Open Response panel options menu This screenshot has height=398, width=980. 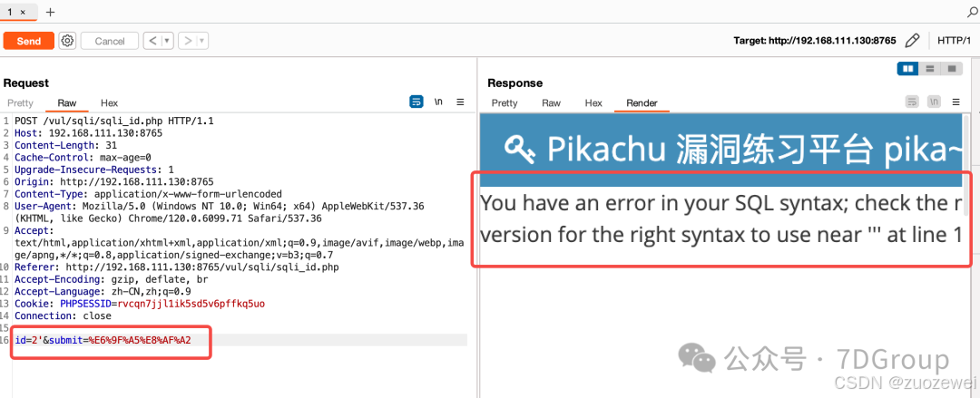click(955, 102)
